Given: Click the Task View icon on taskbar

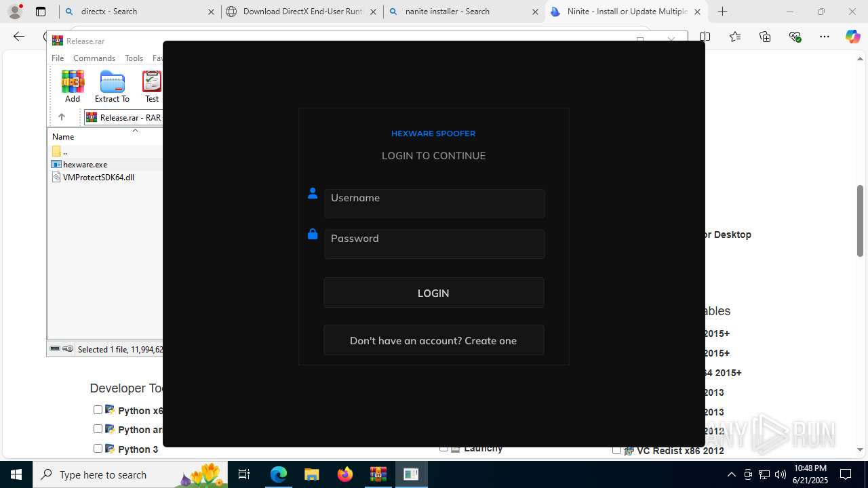Looking at the screenshot, I should coord(244,474).
